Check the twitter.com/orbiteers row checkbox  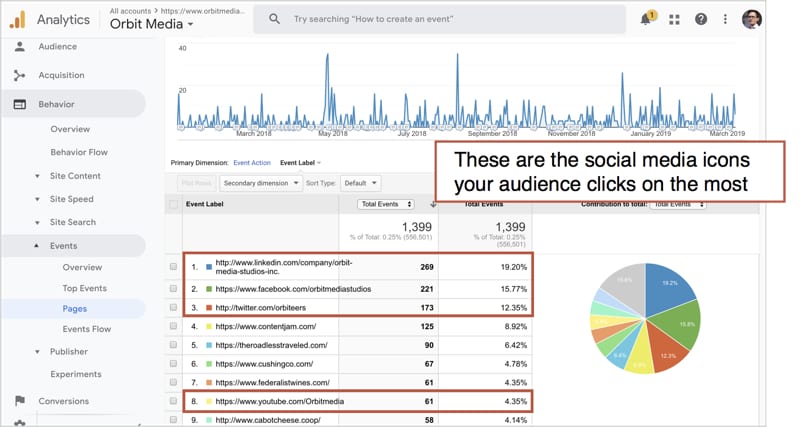click(173, 308)
